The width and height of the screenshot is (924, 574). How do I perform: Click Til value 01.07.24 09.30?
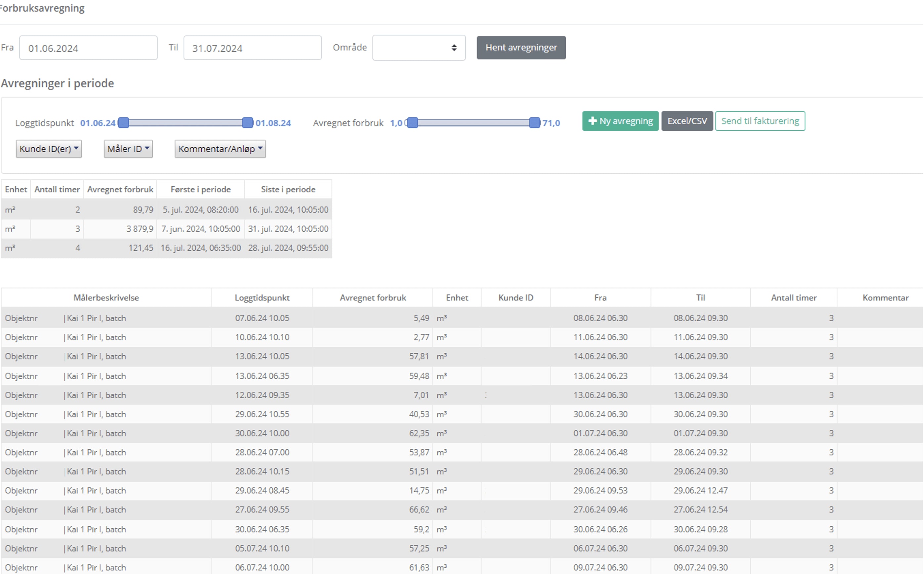tap(701, 433)
